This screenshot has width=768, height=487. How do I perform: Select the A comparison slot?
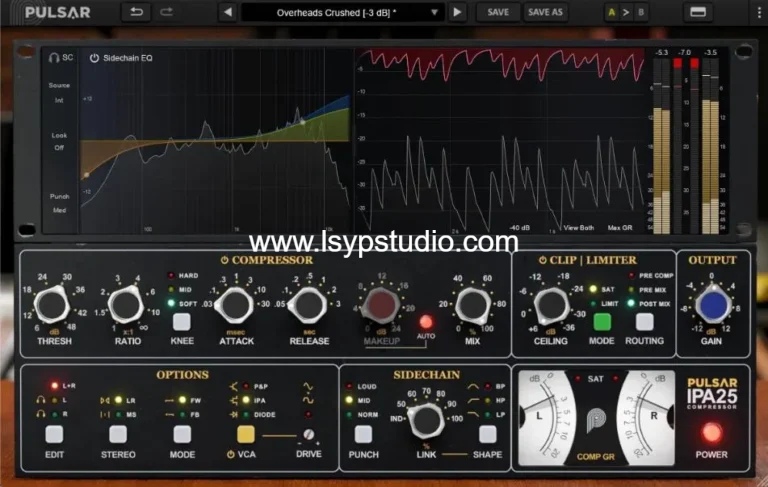click(611, 13)
